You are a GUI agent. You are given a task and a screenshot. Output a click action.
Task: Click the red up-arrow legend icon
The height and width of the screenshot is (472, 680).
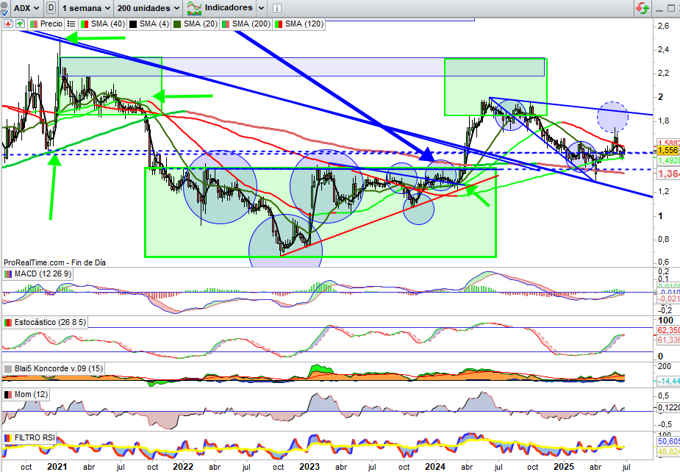coord(8,24)
